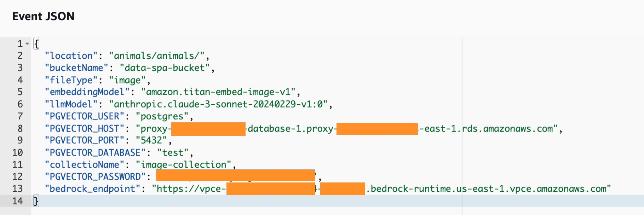Select the "PGVECTOR_DATABASE" key
The image size is (644, 215).
95,153
